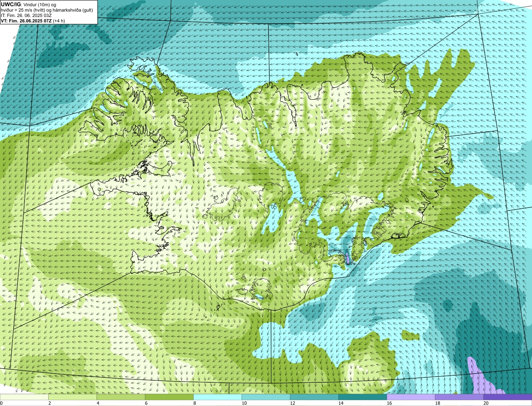Pick the 12–14 m/s teal legend band
This screenshot has height=406, width=532.
(x=314, y=397)
